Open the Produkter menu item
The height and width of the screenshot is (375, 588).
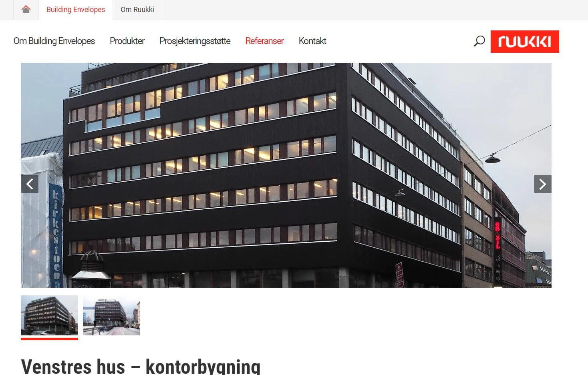pyautogui.click(x=127, y=41)
